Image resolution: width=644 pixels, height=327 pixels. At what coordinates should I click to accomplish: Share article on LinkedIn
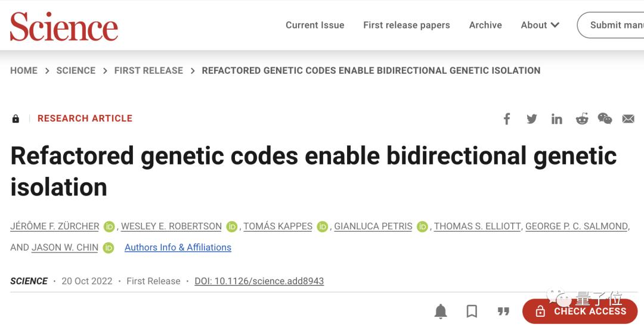point(556,119)
